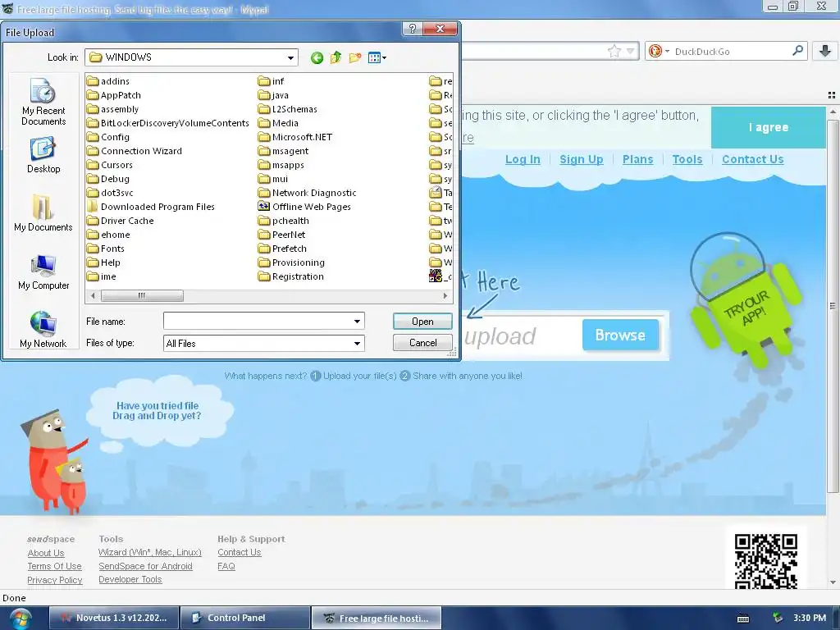This screenshot has height=630, width=840.
Task: Click the webpage vertical scrollbar down arrow
Action: tap(833, 582)
